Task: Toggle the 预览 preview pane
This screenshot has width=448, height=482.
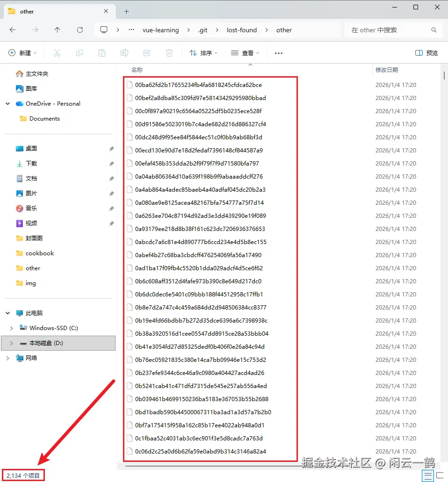Action: (426, 53)
